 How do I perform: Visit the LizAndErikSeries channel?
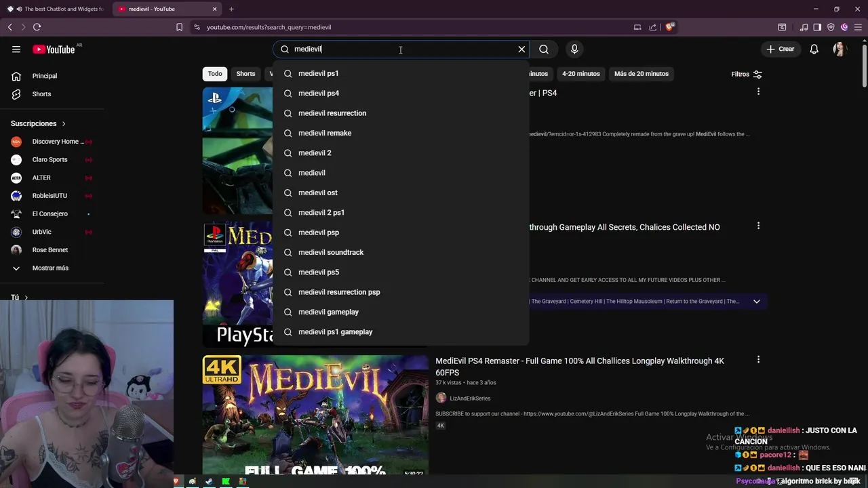[x=470, y=399]
